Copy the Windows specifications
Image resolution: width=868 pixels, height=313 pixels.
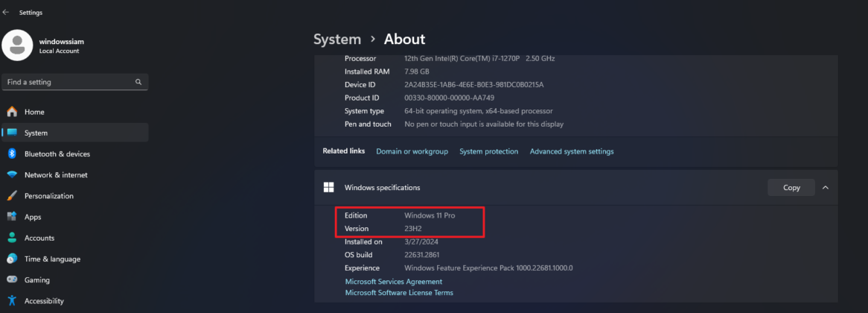tap(791, 188)
